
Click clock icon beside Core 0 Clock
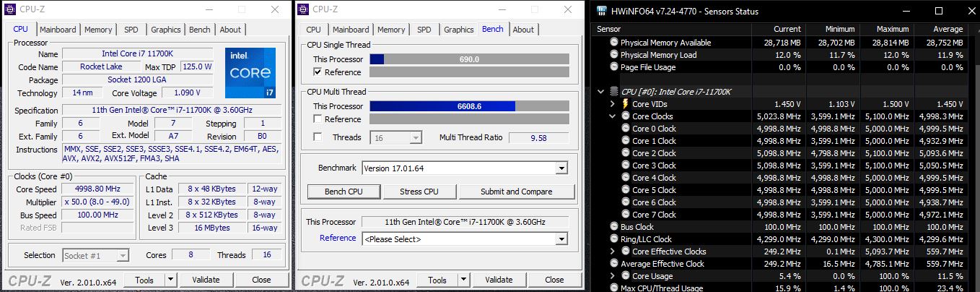click(x=625, y=129)
